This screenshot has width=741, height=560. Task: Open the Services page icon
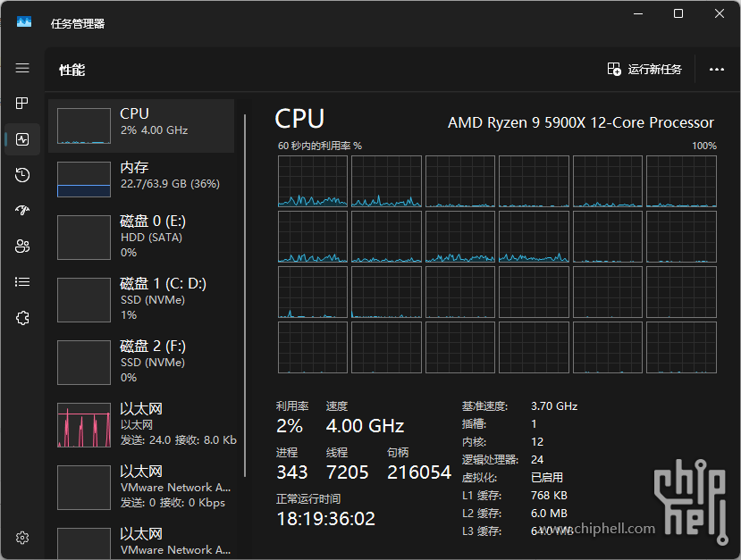[x=22, y=318]
